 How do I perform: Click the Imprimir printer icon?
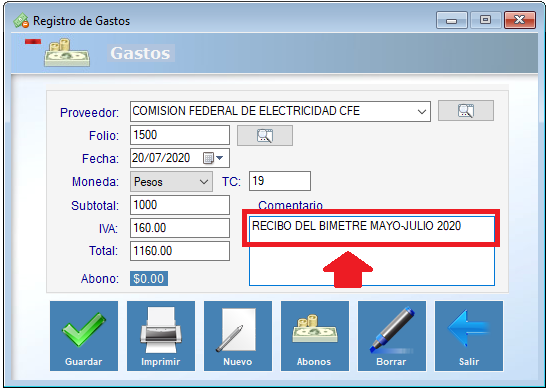coord(161,336)
